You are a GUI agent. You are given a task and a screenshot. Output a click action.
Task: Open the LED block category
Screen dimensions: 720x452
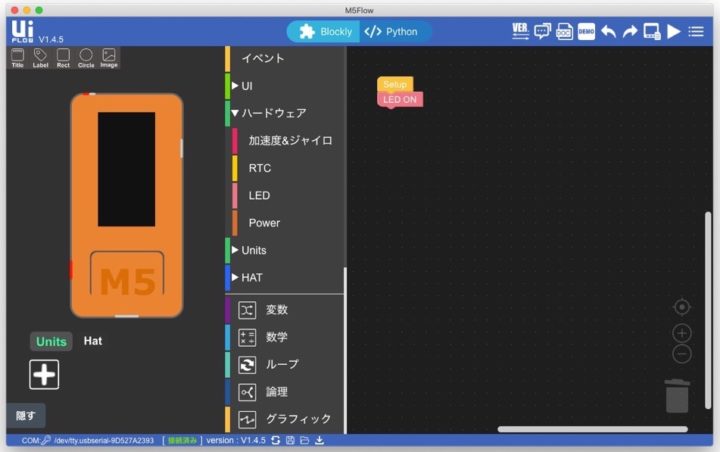(259, 195)
